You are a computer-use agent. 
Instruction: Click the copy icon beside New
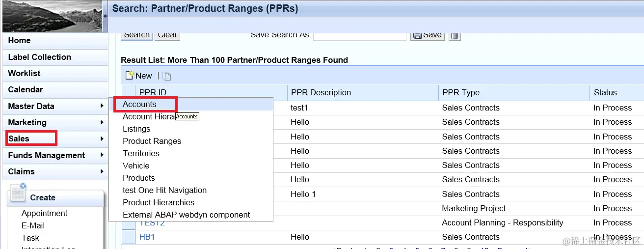click(167, 76)
